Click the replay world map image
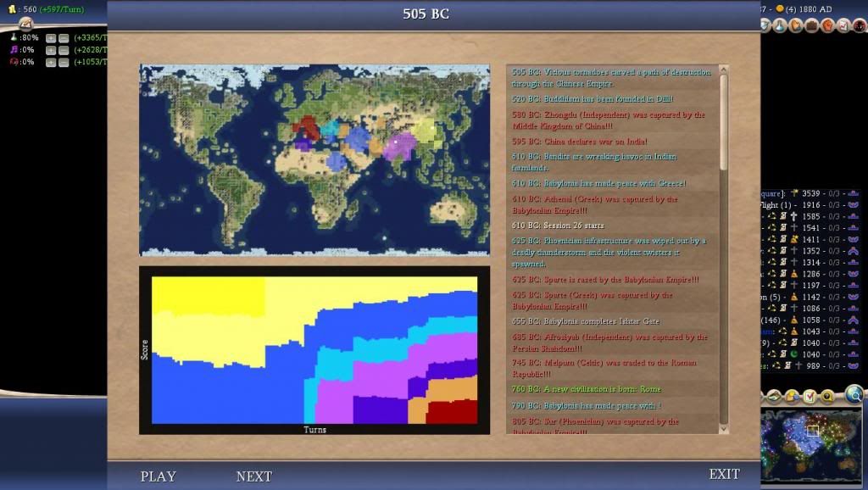Screen dimensions: 868x490 coord(314,160)
